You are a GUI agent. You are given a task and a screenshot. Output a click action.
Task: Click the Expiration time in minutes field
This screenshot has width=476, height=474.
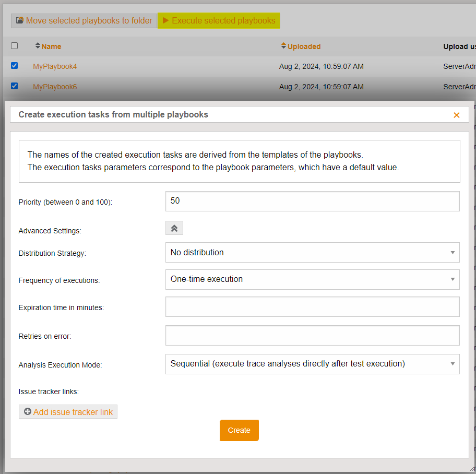[312, 307]
